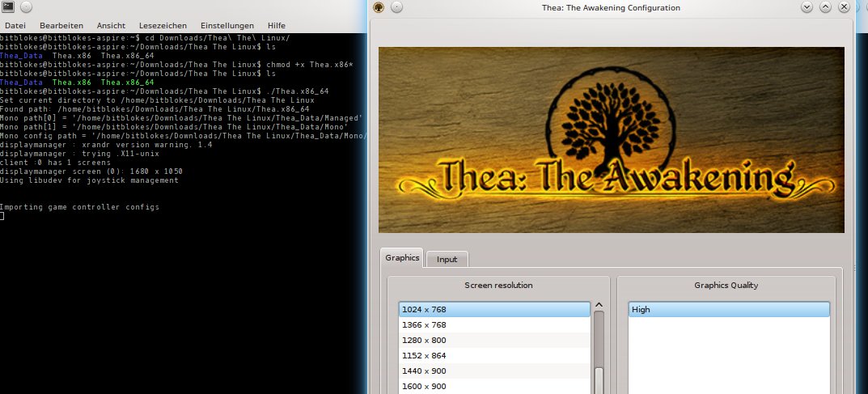Select 1440 x 900 screen resolution
The image size is (868, 394).
coord(494,371)
